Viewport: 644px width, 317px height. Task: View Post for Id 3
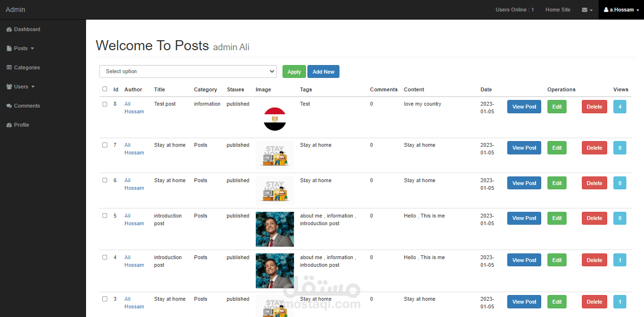tap(524, 302)
